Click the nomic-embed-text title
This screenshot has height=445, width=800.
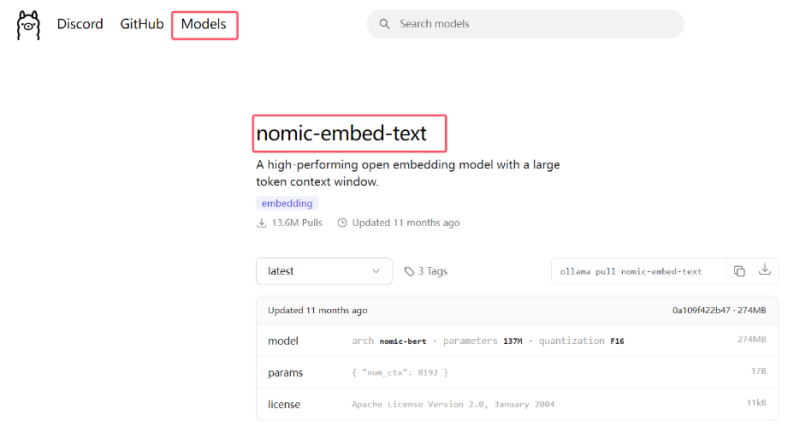[342, 133]
